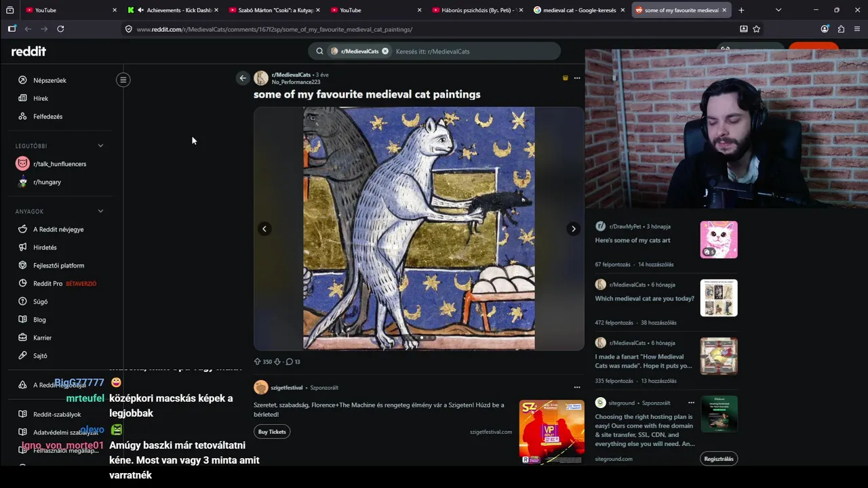Open the siteground.com link
This screenshot has width=868, height=488.
point(614,459)
